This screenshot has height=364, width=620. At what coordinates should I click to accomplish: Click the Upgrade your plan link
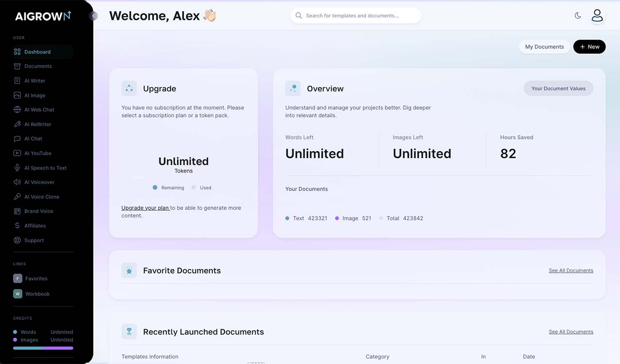coord(145,207)
